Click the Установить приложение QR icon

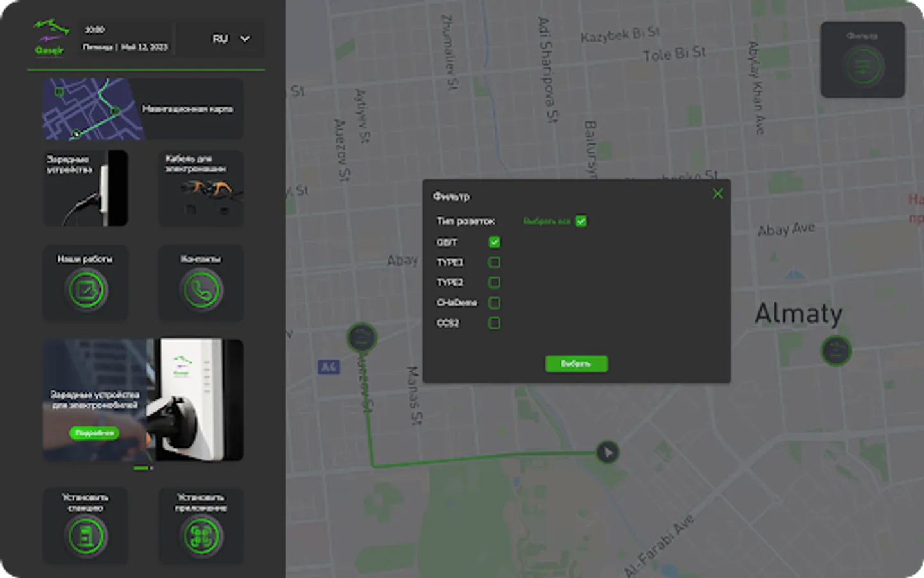pyautogui.click(x=200, y=535)
